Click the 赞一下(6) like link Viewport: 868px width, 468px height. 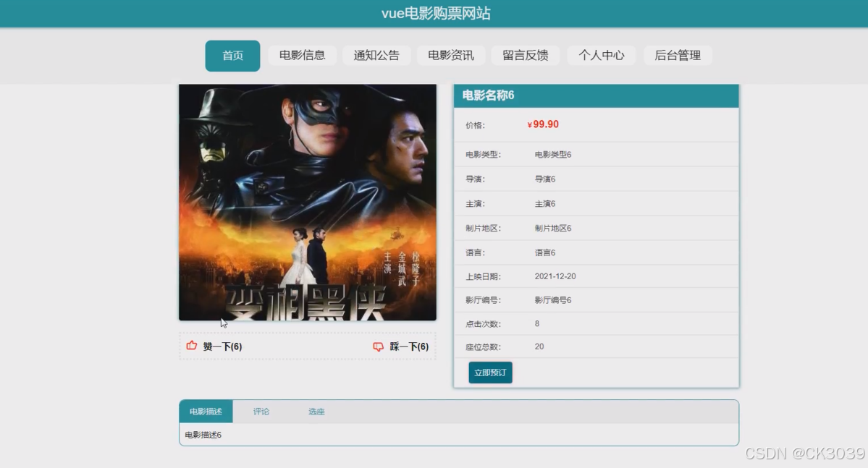click(222, 346)
